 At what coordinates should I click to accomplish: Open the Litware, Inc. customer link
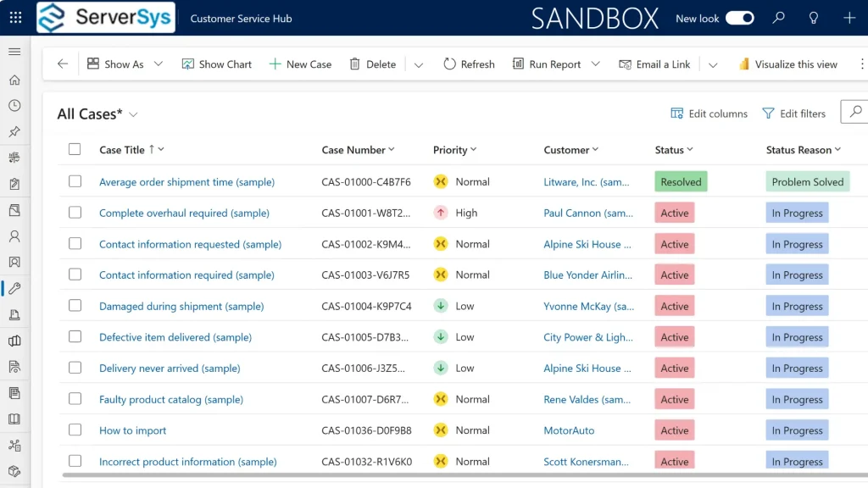587,182
